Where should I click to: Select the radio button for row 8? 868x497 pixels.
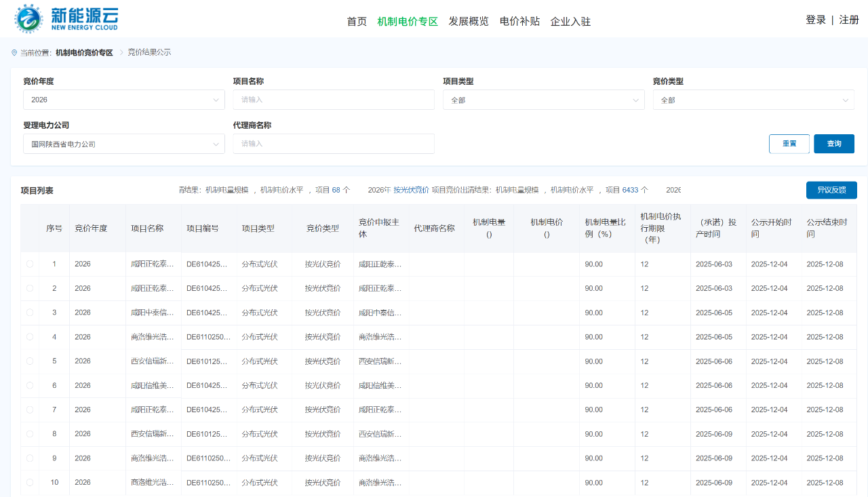30,434
